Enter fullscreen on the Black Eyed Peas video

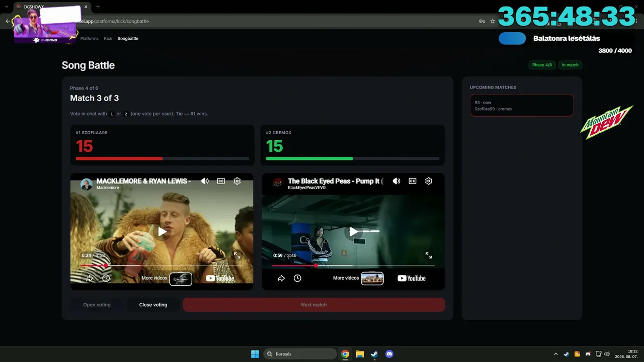coord(429,255)
